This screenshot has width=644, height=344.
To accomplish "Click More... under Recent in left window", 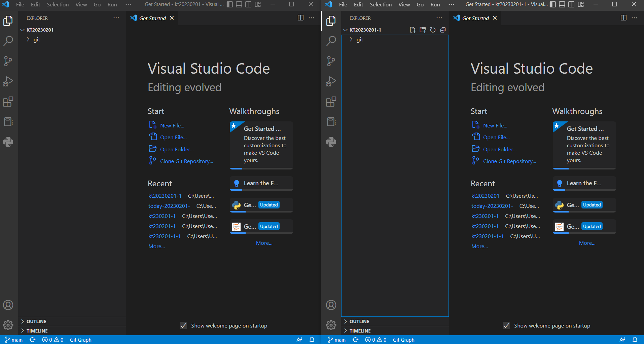I will pos(156,246).
